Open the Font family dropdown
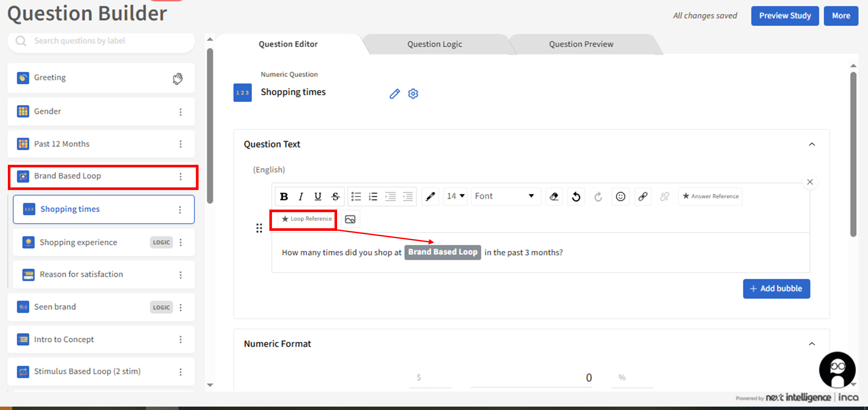Screen dimensions: 868x410 point(505,196)
